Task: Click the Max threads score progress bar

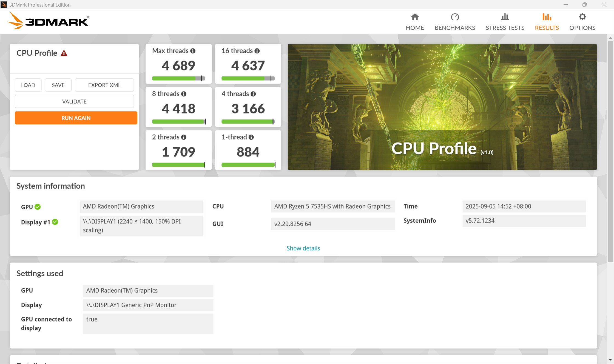Action: (178, 78)
